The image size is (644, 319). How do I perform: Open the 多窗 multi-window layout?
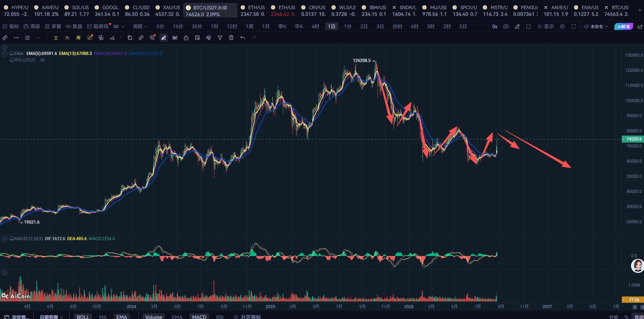click(x=53, y=26)
